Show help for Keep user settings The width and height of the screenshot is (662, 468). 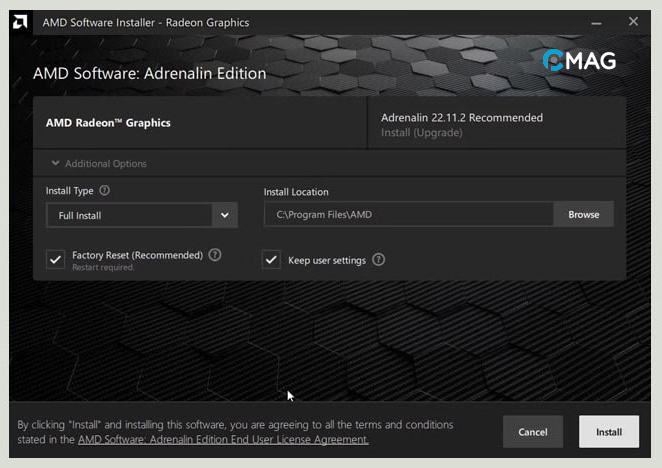[378, 259]
